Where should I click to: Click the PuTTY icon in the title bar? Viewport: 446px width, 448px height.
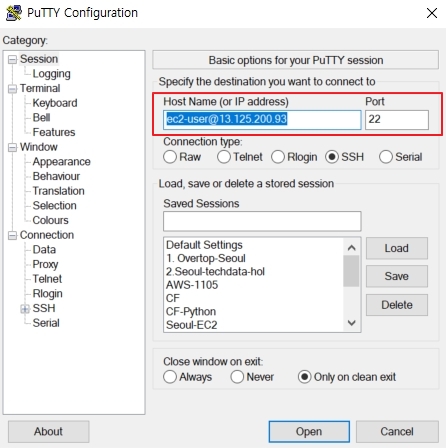pyautogui.click(x=14, y=13)
